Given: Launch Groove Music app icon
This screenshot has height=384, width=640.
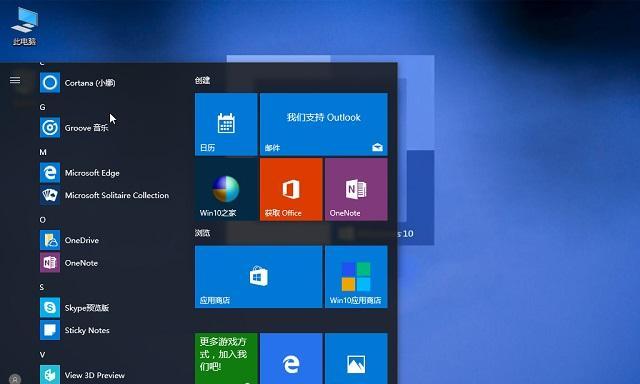Looking at the screenshot, I should coord(50,128).
